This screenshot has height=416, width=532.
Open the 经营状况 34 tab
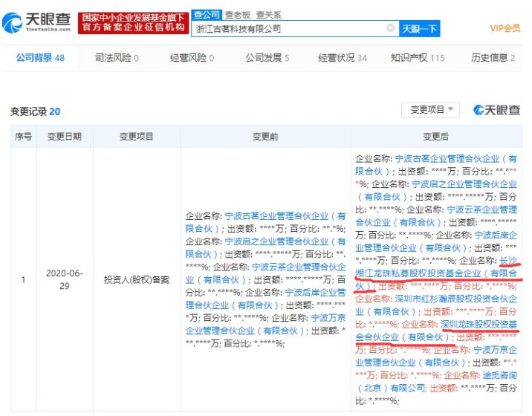(343, 58)
